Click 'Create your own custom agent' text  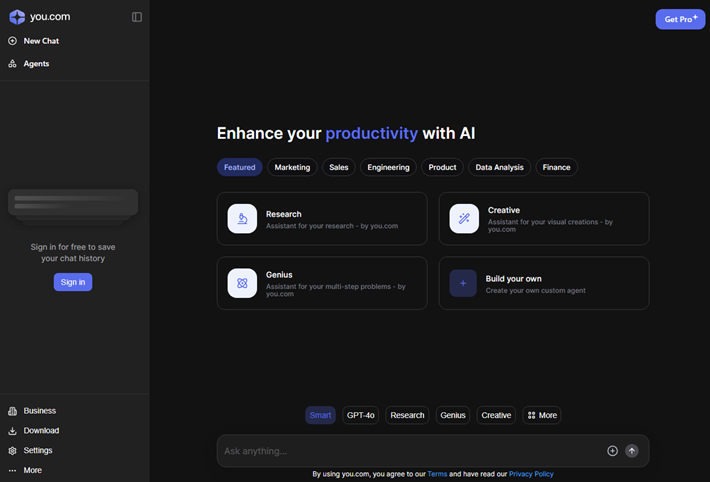(x=536, y=291)
